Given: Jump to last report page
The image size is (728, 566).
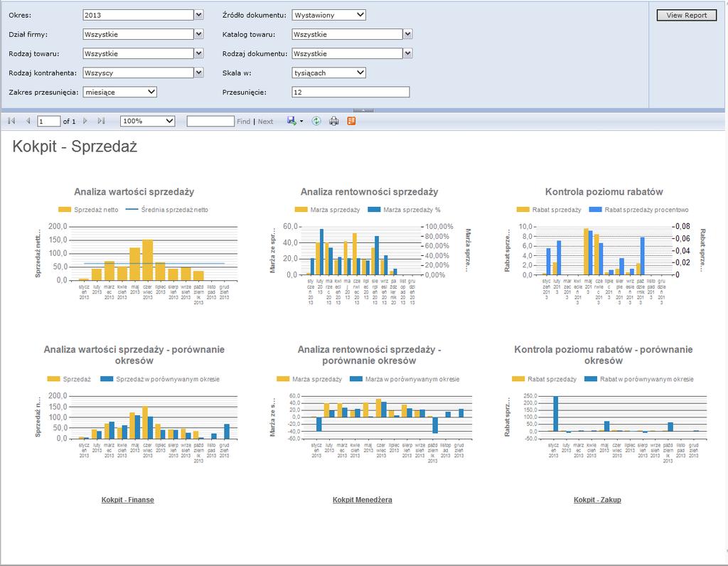Looking at the screenshot, I should pos(101,121).
